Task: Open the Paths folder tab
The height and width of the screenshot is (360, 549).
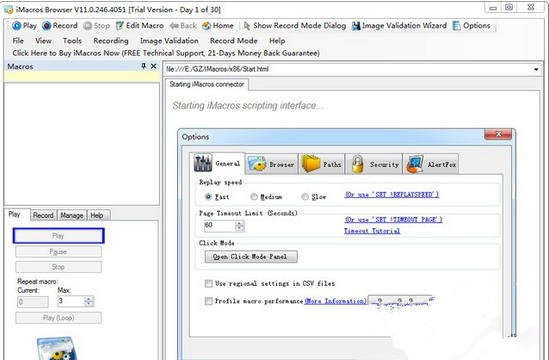Action: [311, 164]
